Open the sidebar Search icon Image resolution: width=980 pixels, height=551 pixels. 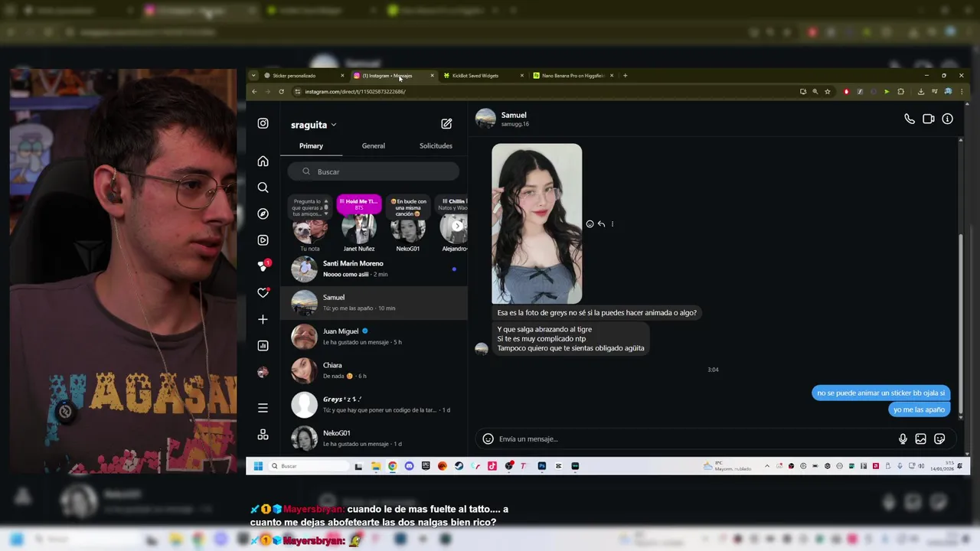[x=263, y=187]
